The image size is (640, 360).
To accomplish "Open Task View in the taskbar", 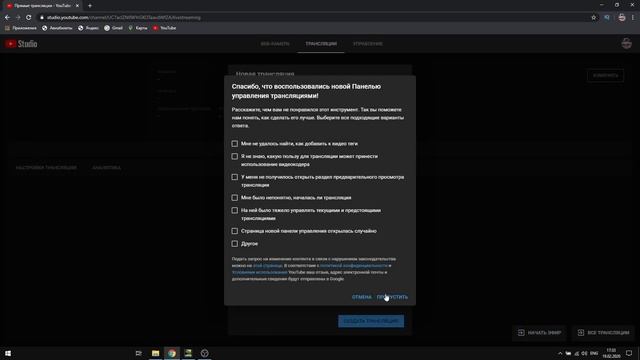I will point(138,353).
